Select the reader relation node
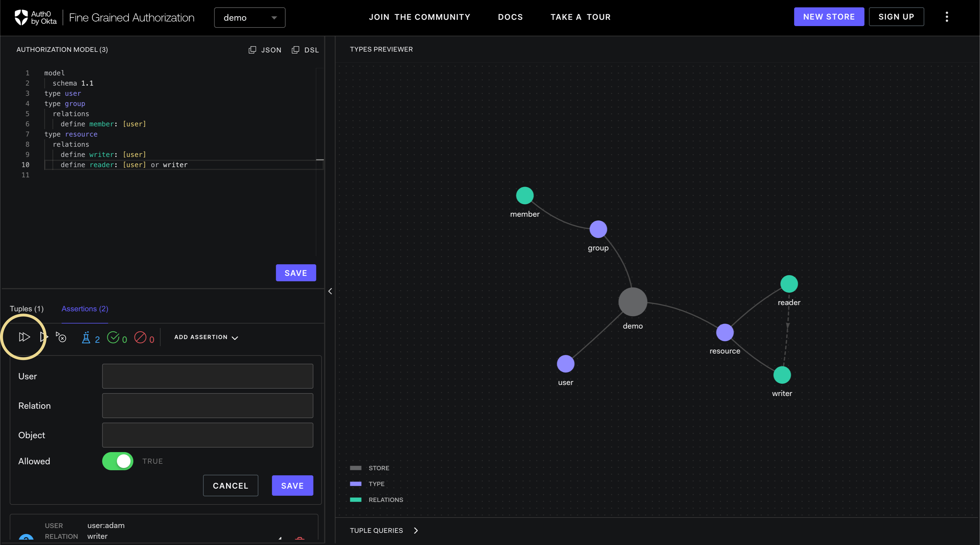 [x=789, y=284]
